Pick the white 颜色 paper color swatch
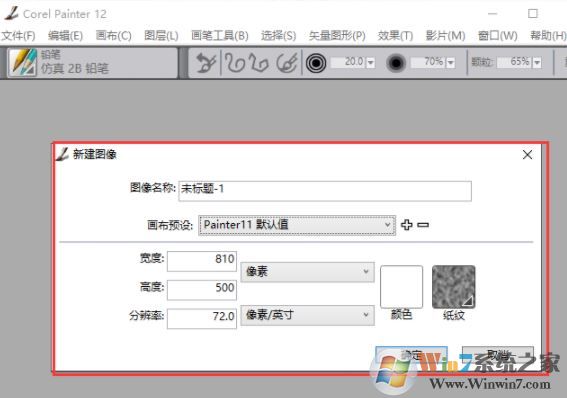567x398 pixels. 401,287
